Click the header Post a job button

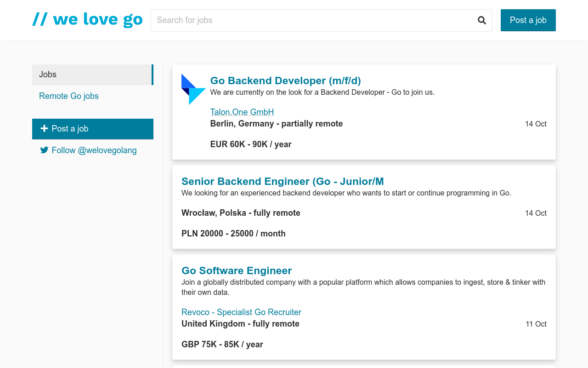[528, 20]
